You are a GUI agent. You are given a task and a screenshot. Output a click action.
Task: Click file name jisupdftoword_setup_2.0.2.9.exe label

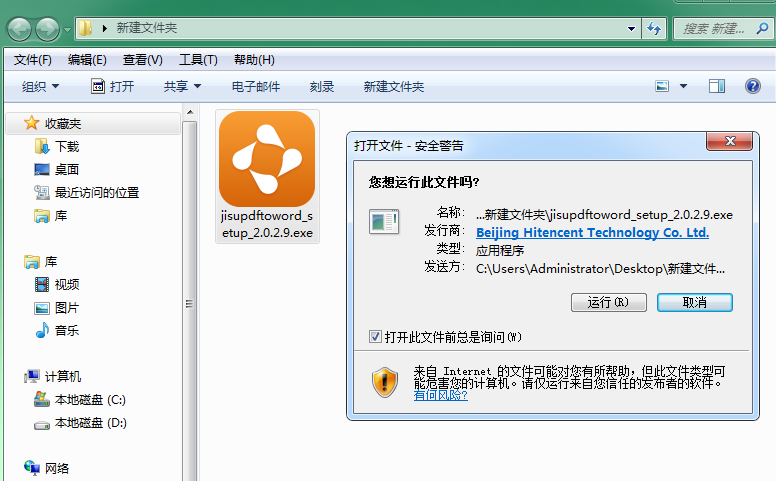[267, 224]
